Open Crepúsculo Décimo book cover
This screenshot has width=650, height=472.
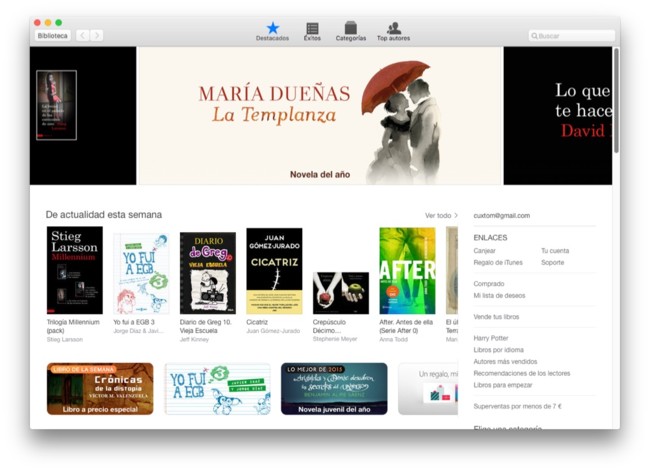tap(341, 293)
